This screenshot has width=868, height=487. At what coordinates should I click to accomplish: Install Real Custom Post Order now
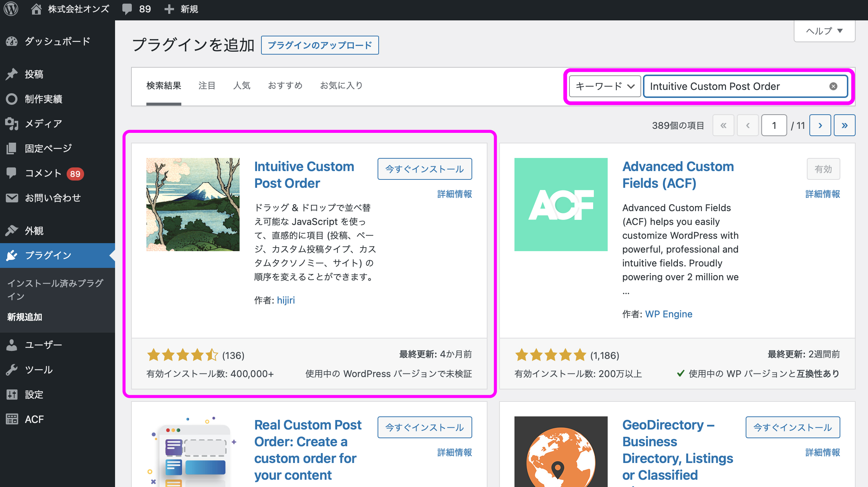pos(425,427)
